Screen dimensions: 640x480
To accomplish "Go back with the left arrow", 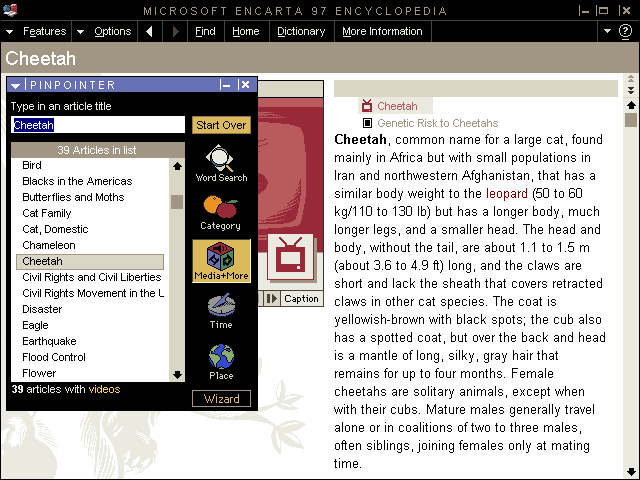I will click(x=150, y=31).
